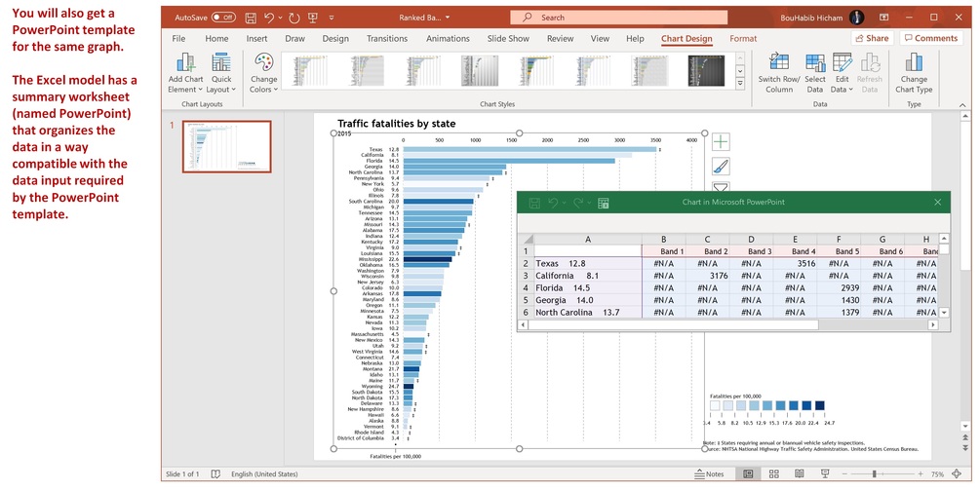
Task: Click the Edit Data button
Action: coord(842,73)
